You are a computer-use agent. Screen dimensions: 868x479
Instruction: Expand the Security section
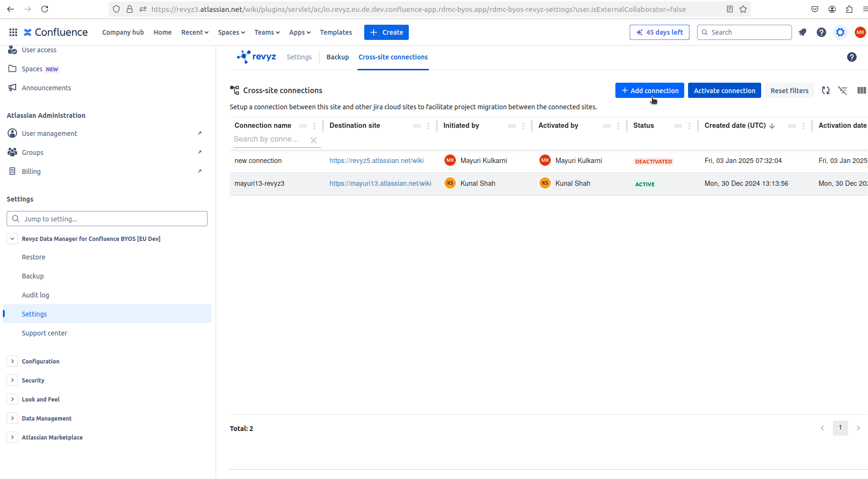tap(12, 380)
